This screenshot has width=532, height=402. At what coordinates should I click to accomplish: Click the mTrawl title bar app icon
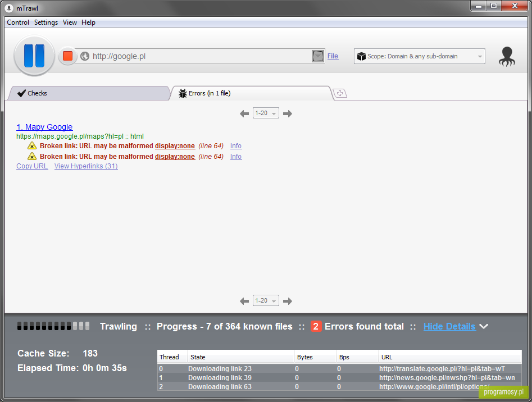(9, 8)
